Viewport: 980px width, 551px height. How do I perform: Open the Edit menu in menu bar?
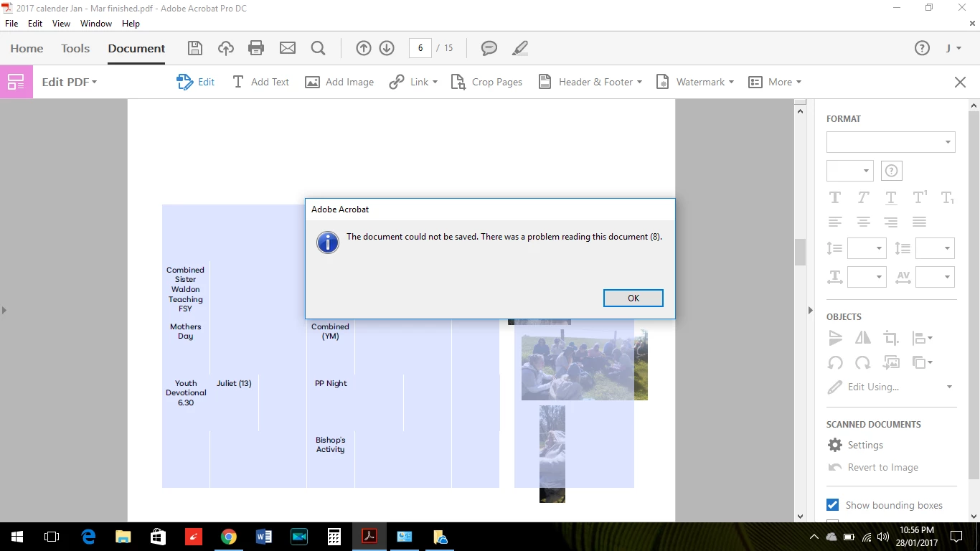pyautogui.click(x=35, y=23)
